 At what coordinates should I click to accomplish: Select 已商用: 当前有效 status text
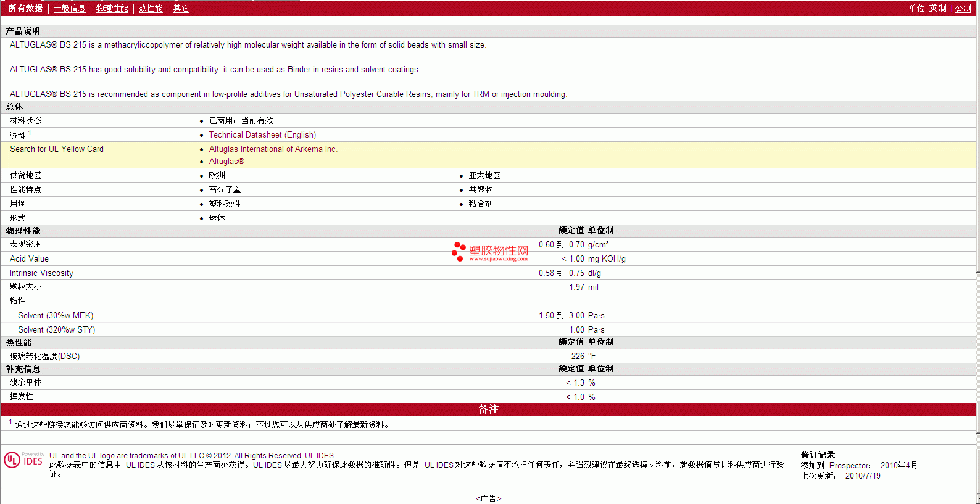click(241, 120)
